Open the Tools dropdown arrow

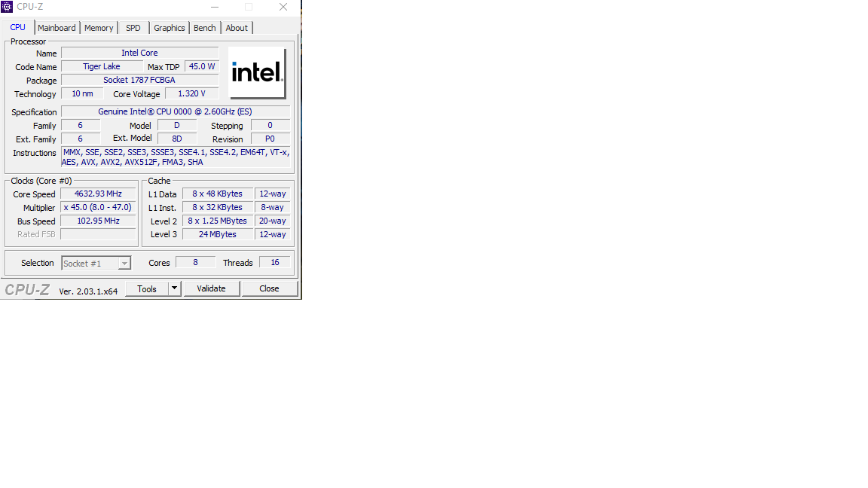(x=174, y=288)
